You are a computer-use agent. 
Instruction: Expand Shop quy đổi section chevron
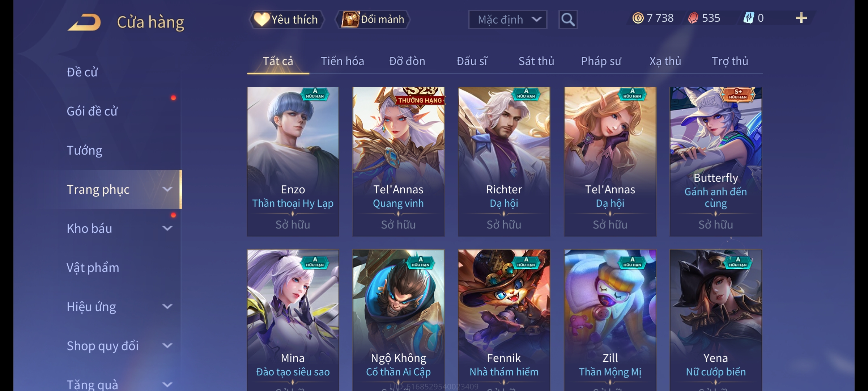tap(167, 346)
